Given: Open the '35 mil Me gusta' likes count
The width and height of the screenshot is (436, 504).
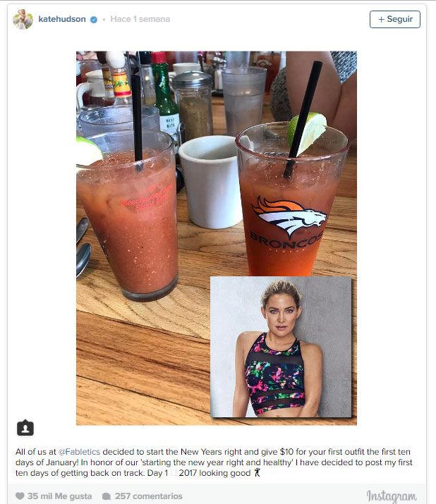Looking at the screenshot, I should 59,496.
